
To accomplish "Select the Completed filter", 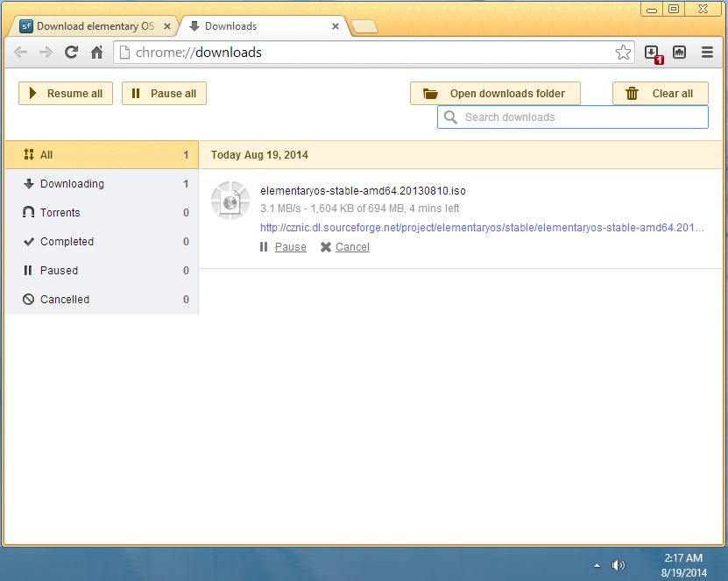I will 102,242.
